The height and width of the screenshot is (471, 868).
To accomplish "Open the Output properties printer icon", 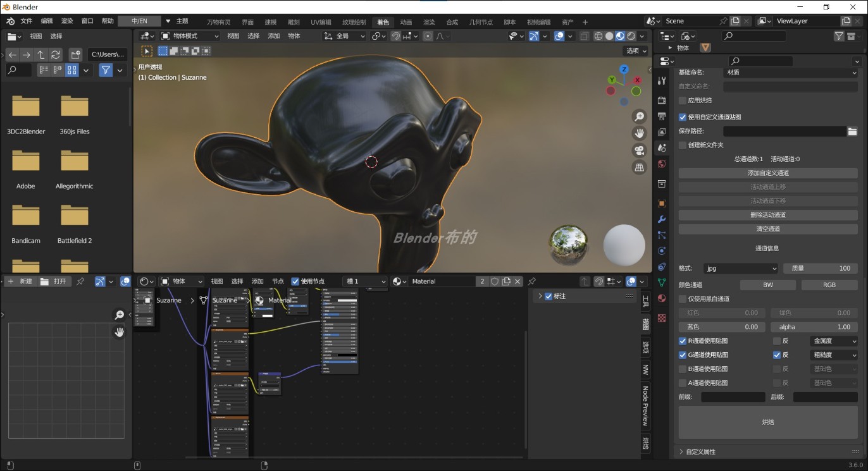I will point(662,116).
